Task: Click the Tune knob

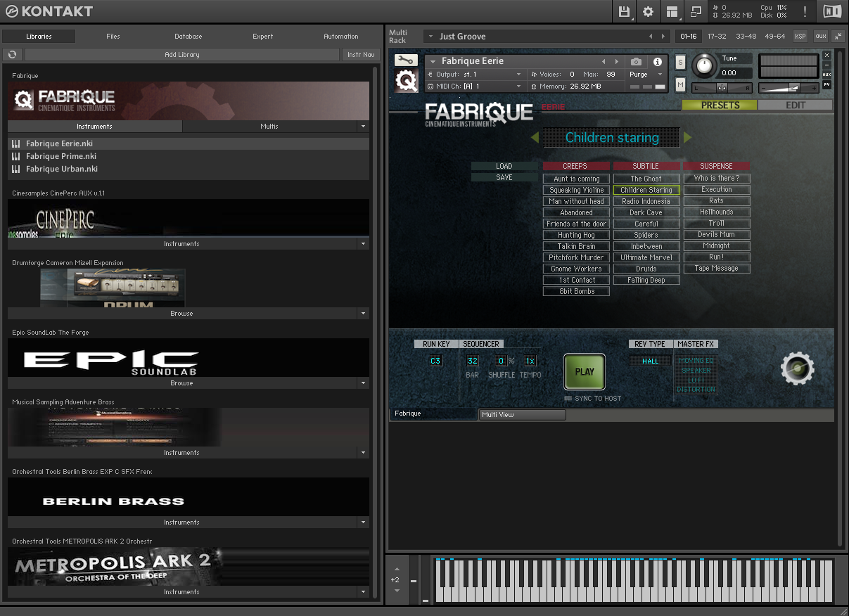Action: coord(703,65)
